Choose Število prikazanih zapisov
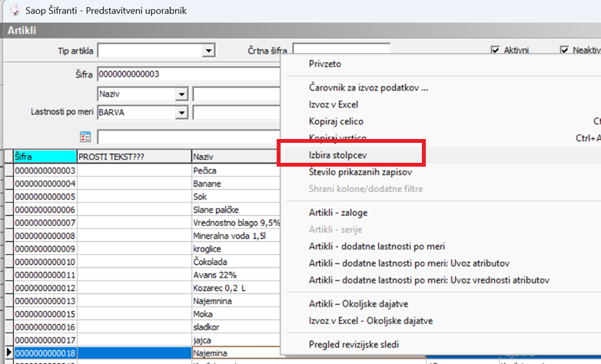The height and width of the screenshot is (364, 601). point(360,172)
